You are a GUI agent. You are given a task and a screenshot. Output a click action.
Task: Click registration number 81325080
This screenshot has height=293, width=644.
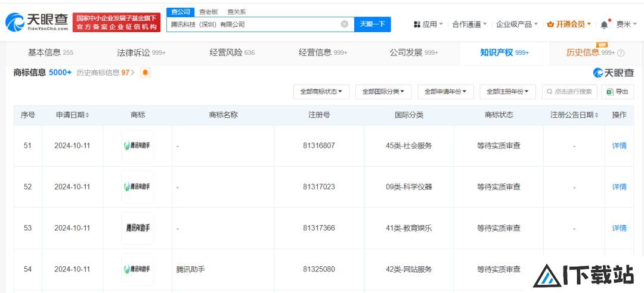(319, 269)
